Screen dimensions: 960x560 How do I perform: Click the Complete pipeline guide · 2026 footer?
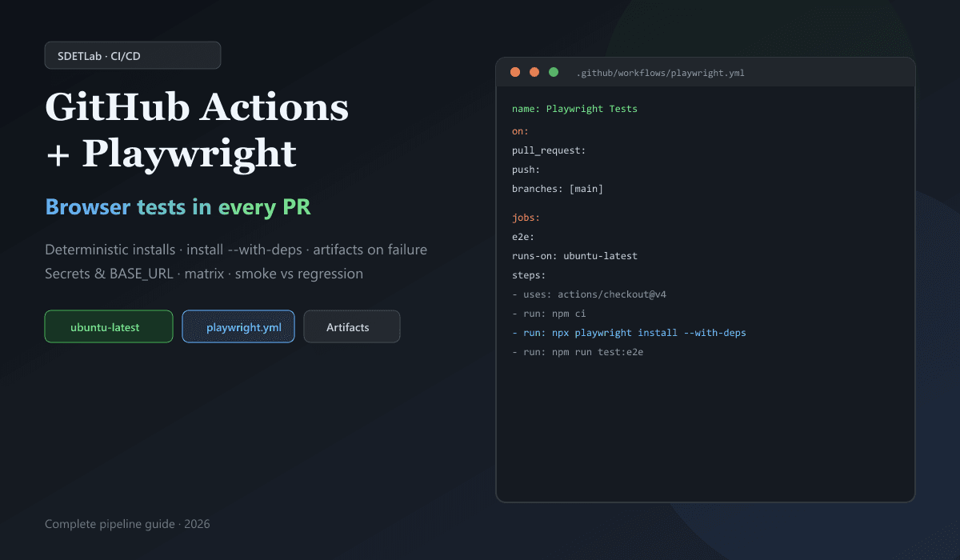coord(127,525)
